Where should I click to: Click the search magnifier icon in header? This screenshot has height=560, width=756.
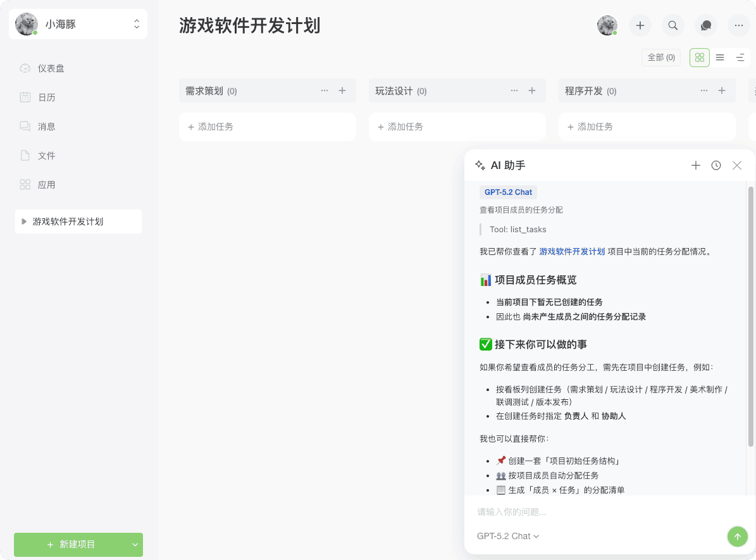click(673, 25)
